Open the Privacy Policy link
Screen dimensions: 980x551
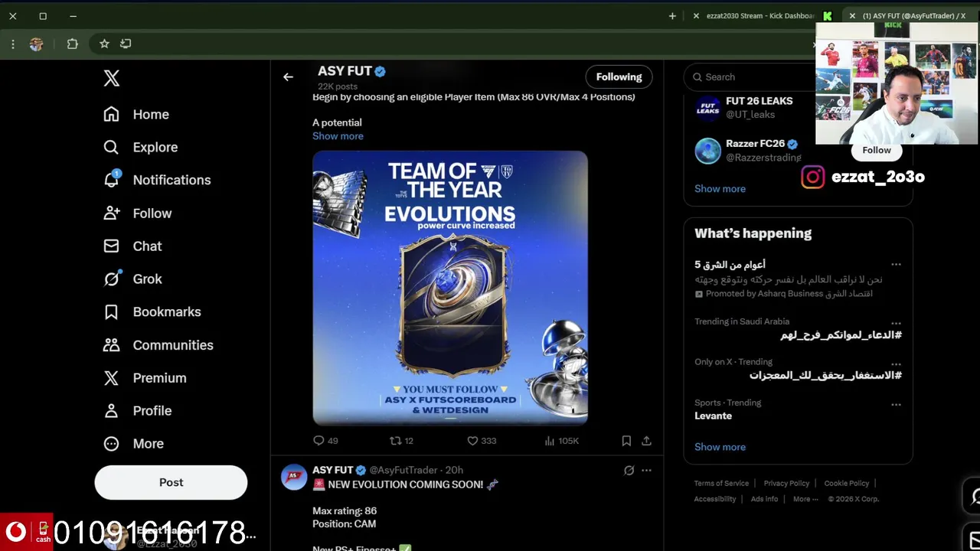point(786,484)
